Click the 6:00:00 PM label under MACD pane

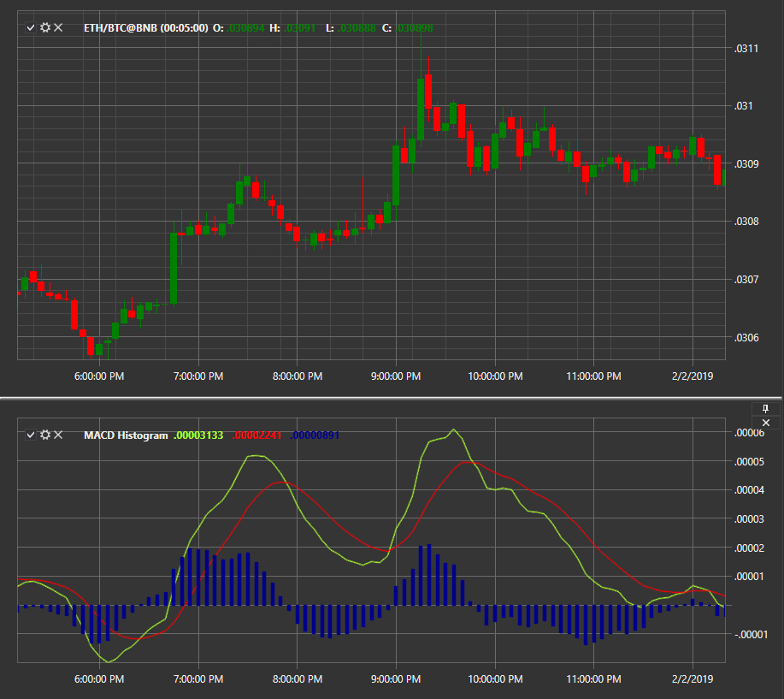[99, 679]
